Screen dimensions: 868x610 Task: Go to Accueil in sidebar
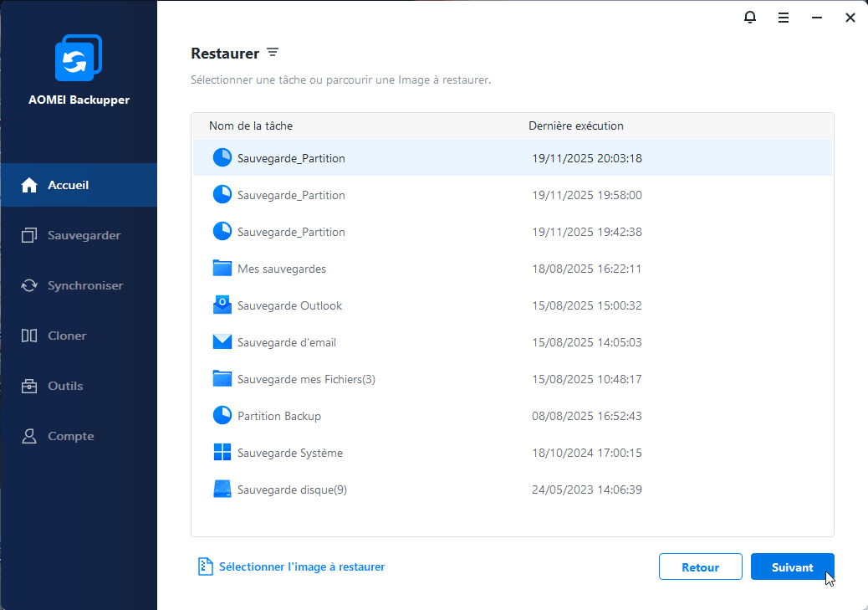68,185
